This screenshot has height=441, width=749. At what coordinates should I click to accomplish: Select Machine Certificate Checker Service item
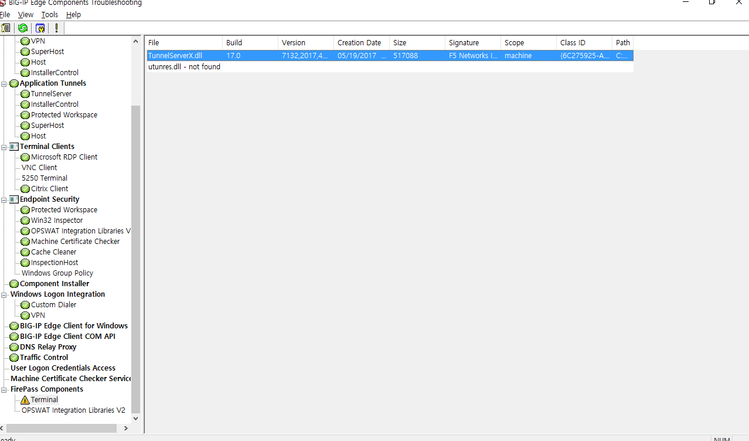70,378
